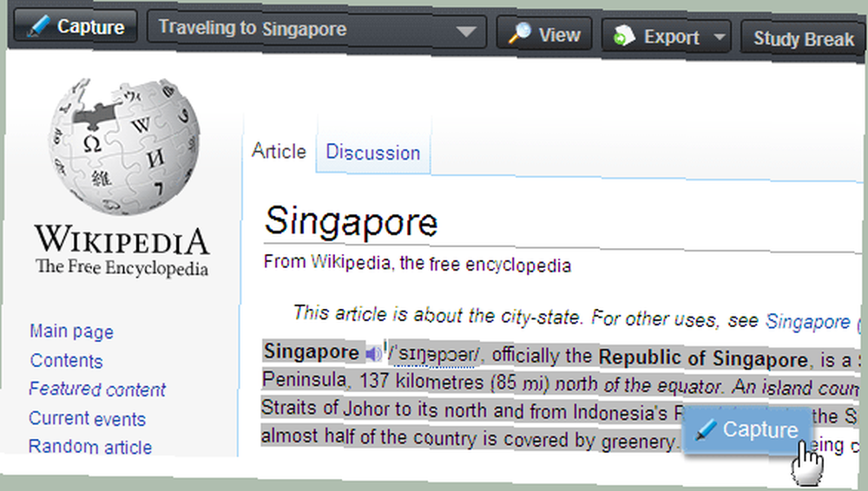This screenshot has height=491, width=868.
Task: Open the Traveling to Singapore project dropdown
Action: point(317,29)
